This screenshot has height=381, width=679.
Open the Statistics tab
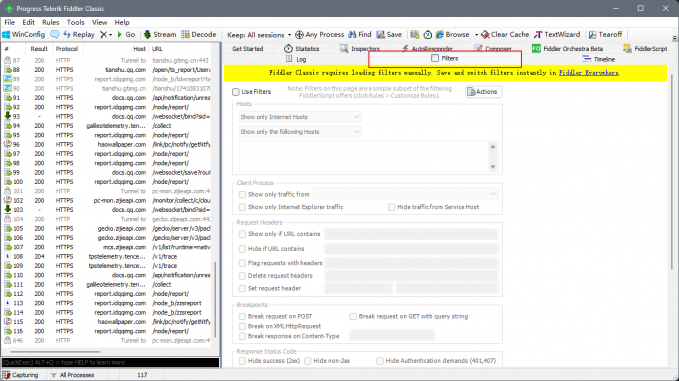(302, 48)
